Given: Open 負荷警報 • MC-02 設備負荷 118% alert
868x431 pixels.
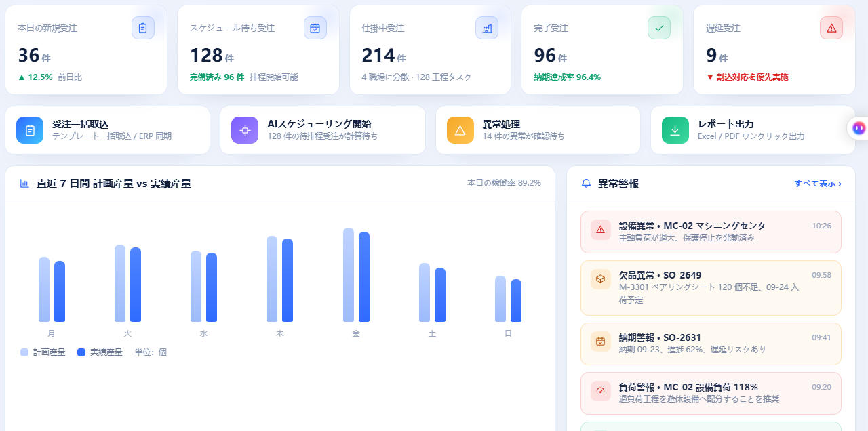Looking at the screenshot, I should click(x=711, y=393).
